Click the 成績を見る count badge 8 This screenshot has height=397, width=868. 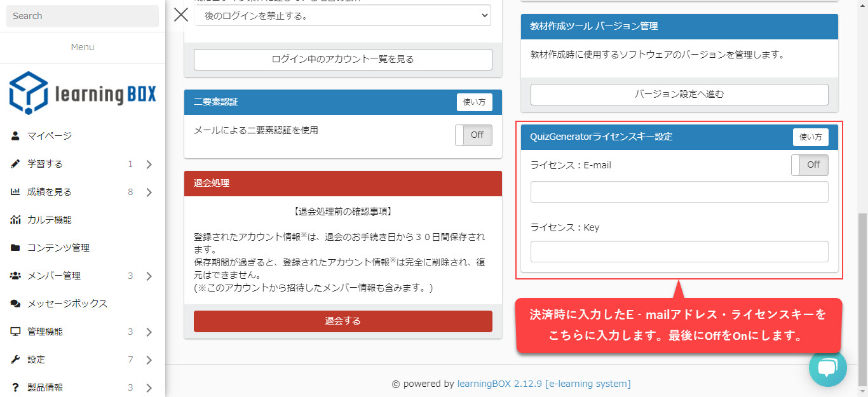(x=130, y=192)
